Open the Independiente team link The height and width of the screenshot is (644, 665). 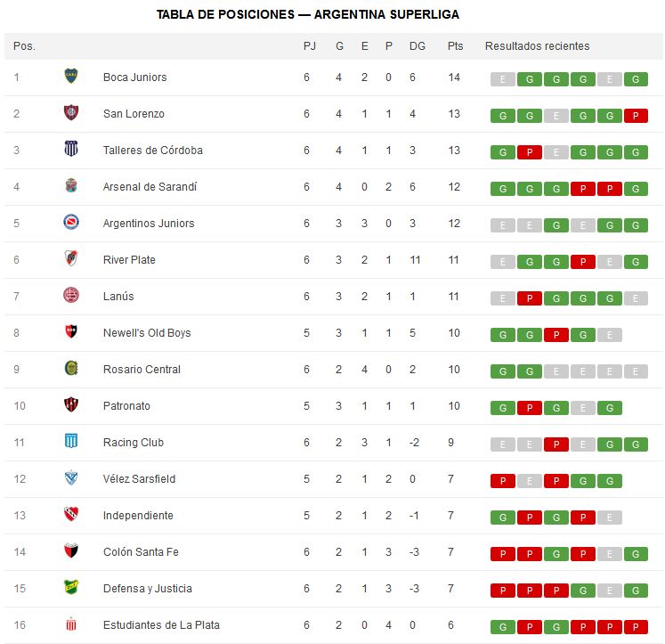tap(138, 516)
